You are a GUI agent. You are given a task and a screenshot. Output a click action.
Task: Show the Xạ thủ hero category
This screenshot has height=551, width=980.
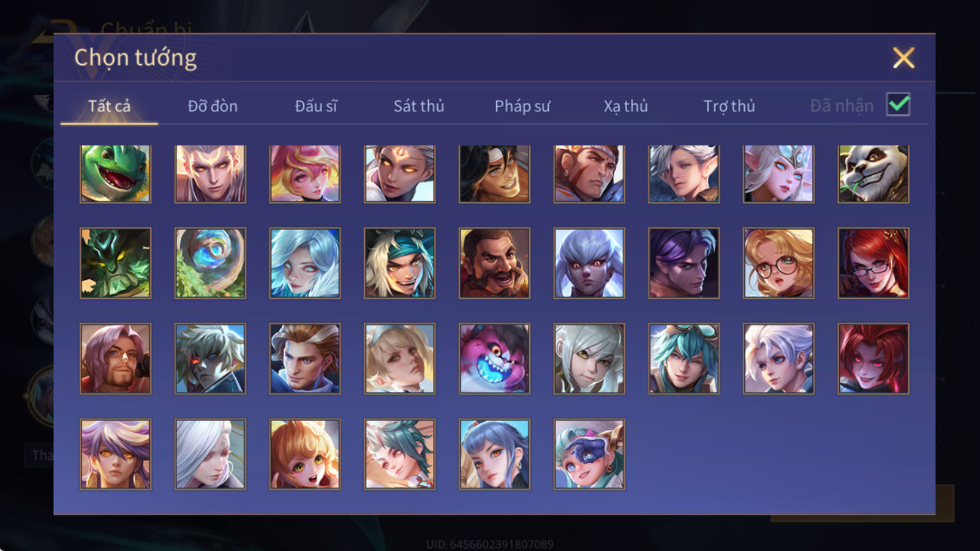[625, 106]
